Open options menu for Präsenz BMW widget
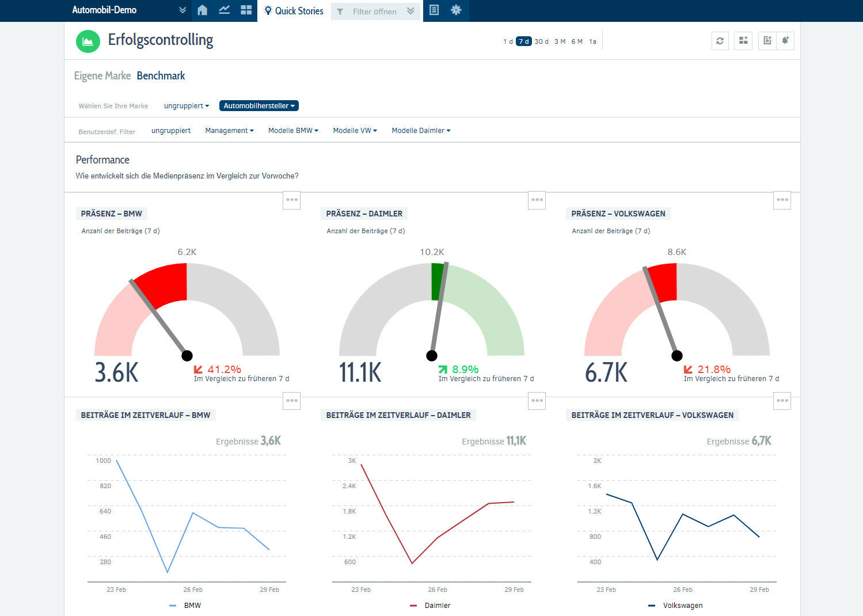Viewport: 863px width, 616px height. click(x=292, y=200)
